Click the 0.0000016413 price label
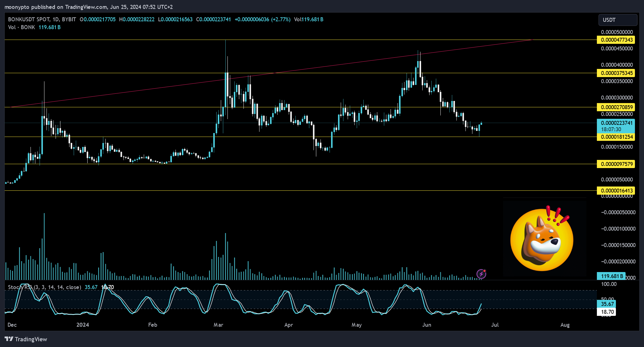The height and width of the screenshot is (347, 644). click(x=616, y=191)
